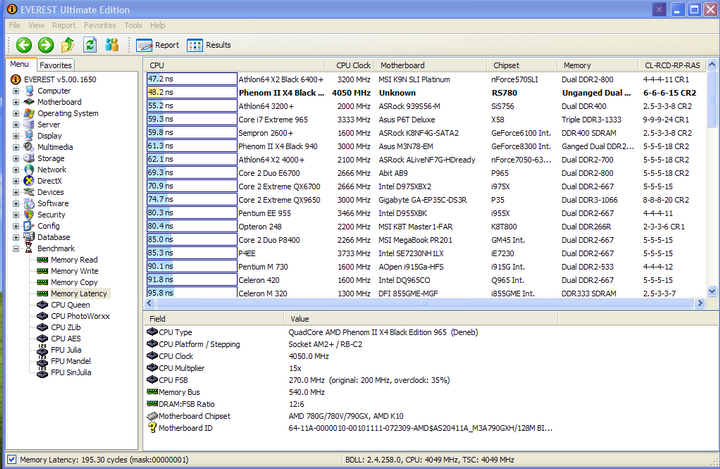This screenshot has width=720, height=469.
Task: Click the Up level arrow toolbar icon
Action: [x=68, y=45]
